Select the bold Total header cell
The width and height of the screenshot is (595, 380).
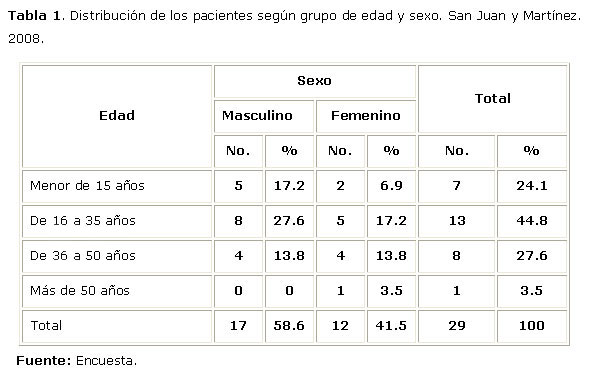click(493, 99)
